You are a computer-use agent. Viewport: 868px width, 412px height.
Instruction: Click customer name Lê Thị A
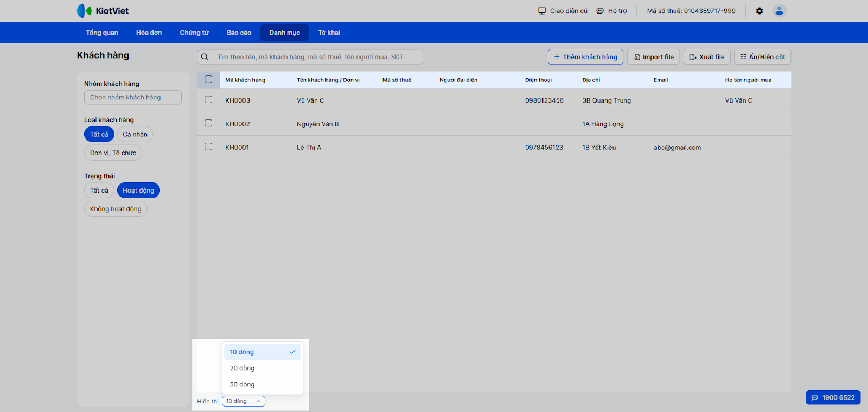[x=309, y=147]
